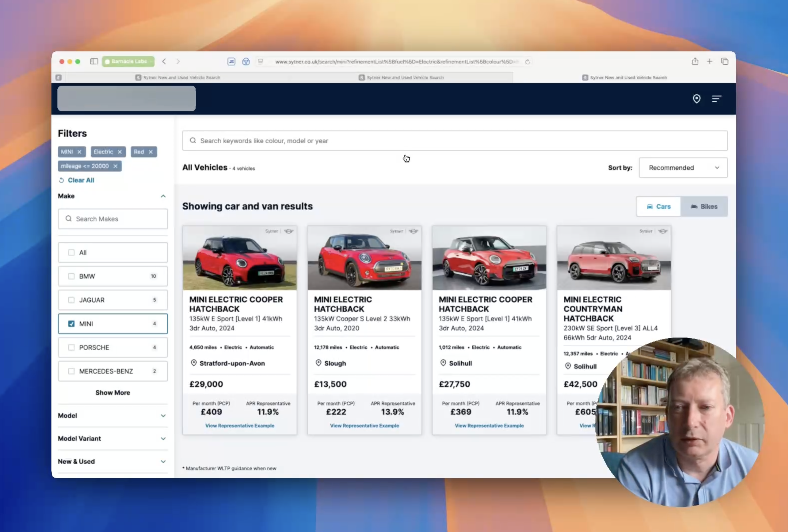Show the tab overview icon
This screenshot has height=532, width=788.
click(x=725, y=61)
